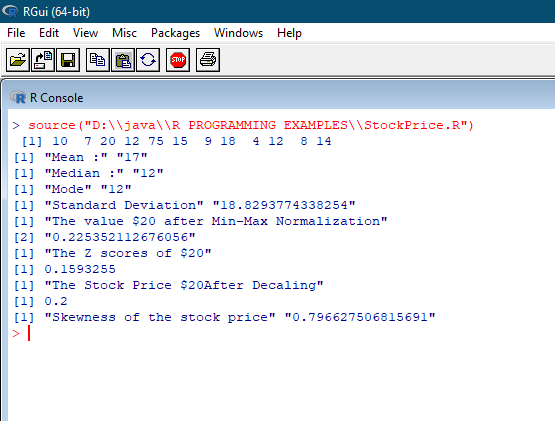Click the Paste clipboard icon
The image size is (555, 421).
123,60
